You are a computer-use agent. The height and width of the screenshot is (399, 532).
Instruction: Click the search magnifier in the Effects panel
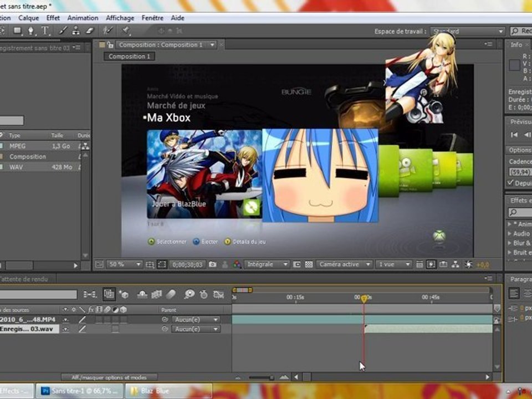click(x=513, y=212)
